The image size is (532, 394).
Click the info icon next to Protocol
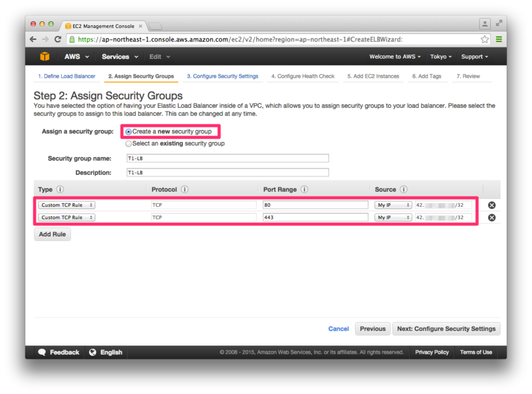[x=185, y=189]
